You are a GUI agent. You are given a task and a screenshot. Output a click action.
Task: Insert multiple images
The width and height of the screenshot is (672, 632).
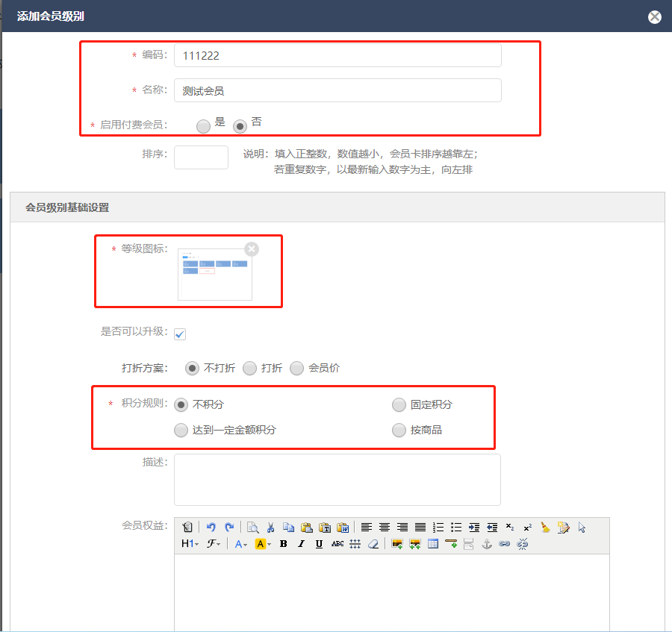[x=415, y=544]
